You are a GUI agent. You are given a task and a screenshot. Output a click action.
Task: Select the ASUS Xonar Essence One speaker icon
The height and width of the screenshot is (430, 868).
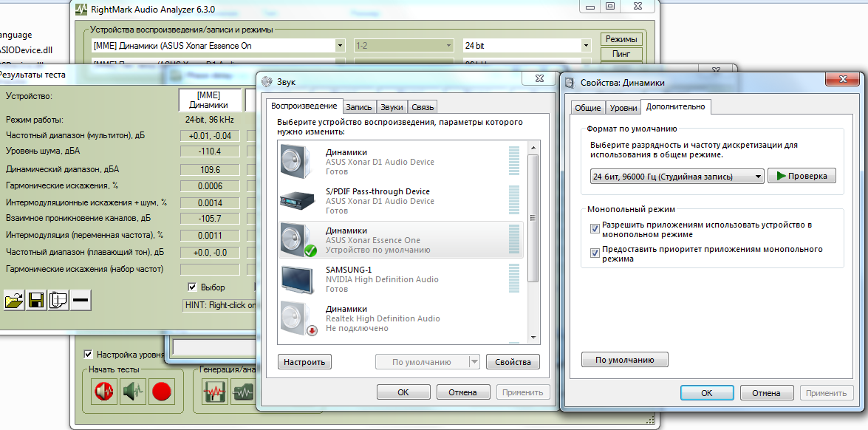(298, 240)
